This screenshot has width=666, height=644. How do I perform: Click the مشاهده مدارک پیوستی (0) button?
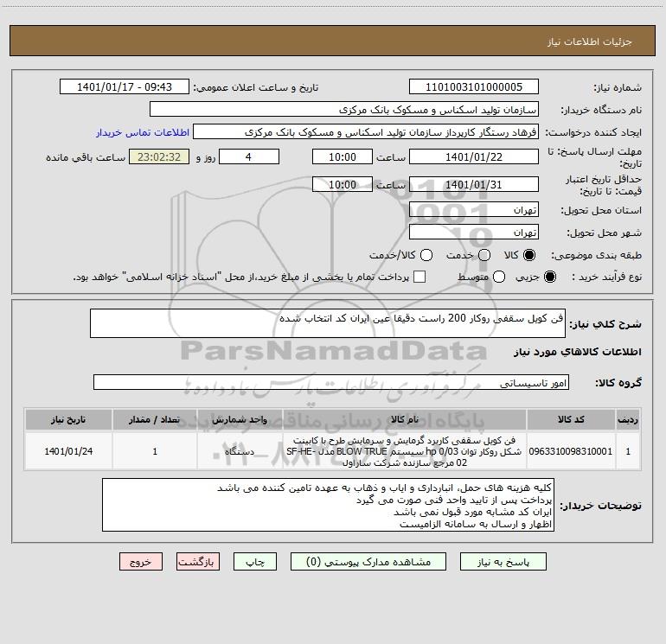pyautogui.click(x=368, y=562)
